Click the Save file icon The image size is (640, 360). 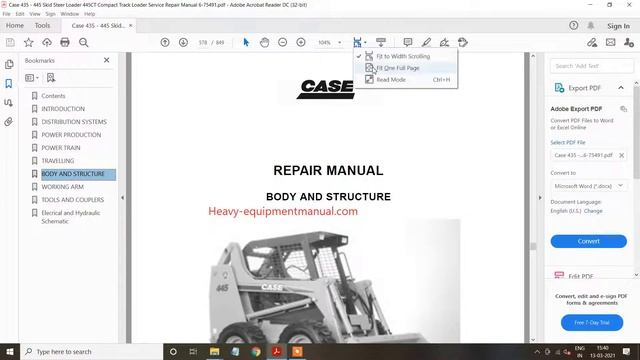click(10, 42)
